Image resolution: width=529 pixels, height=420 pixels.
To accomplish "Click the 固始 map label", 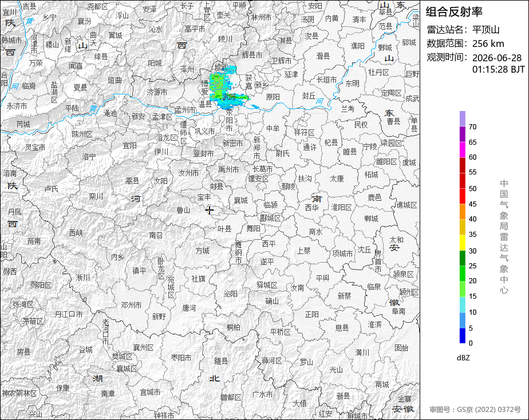I will 401,347.
